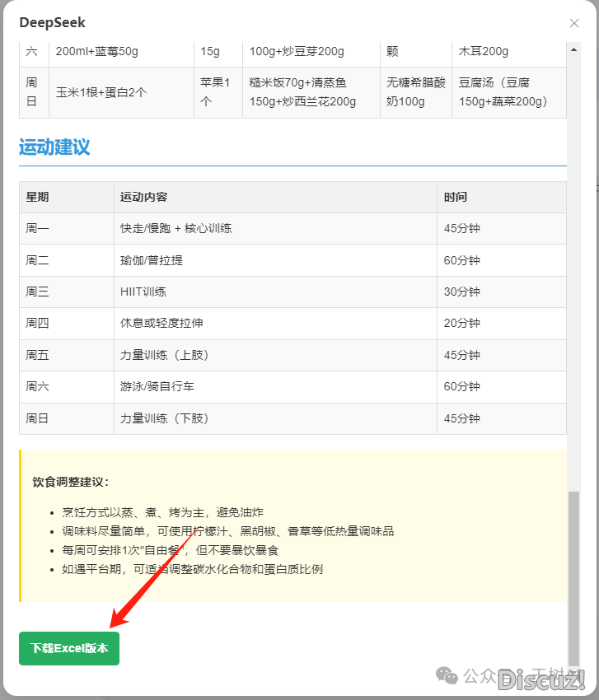This screenshot has width=599, height=700.
Task: Click the 每周可安排1次自由餐 bullet
Action: click(171, 550)
